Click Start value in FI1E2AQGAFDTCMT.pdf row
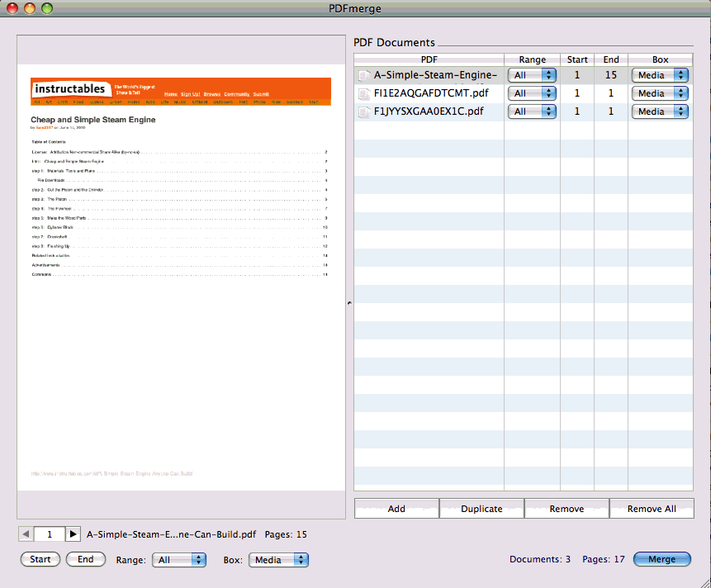This screenshot has height=588, width=711. coord(577,93)
